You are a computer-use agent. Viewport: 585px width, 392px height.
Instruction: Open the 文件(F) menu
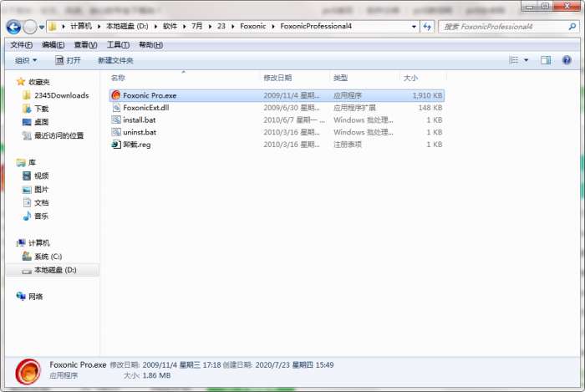[21, 45]
